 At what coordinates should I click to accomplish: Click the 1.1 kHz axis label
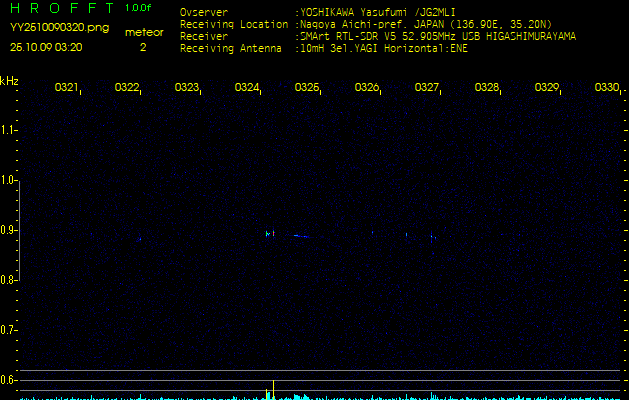click(7, 130)
